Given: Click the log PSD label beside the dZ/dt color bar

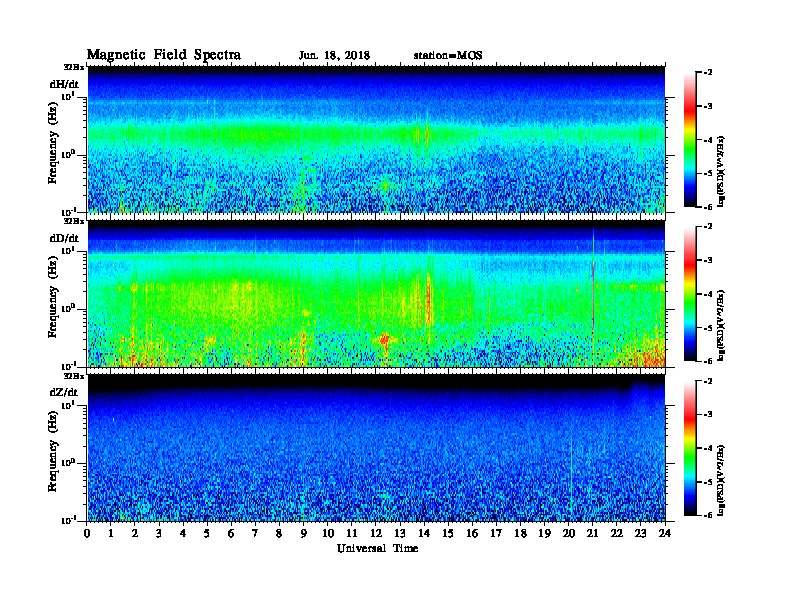Looking at the screenshot, I should coord(721,480).
